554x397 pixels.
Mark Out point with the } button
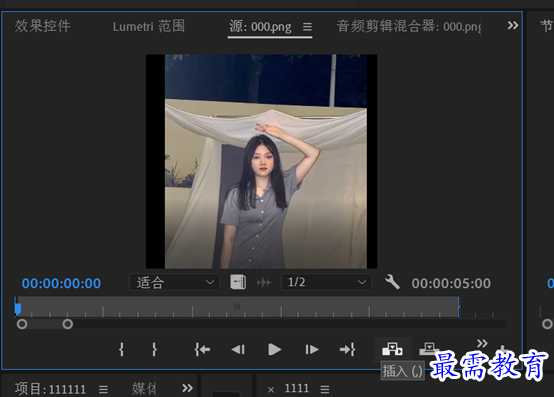(x=154, y=349)
